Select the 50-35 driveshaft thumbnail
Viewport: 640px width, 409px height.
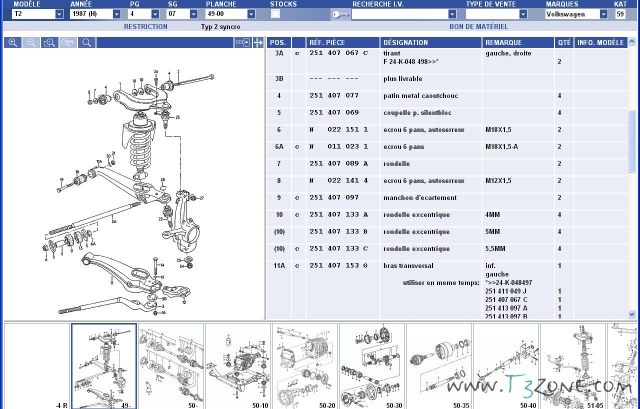[438, 362]
